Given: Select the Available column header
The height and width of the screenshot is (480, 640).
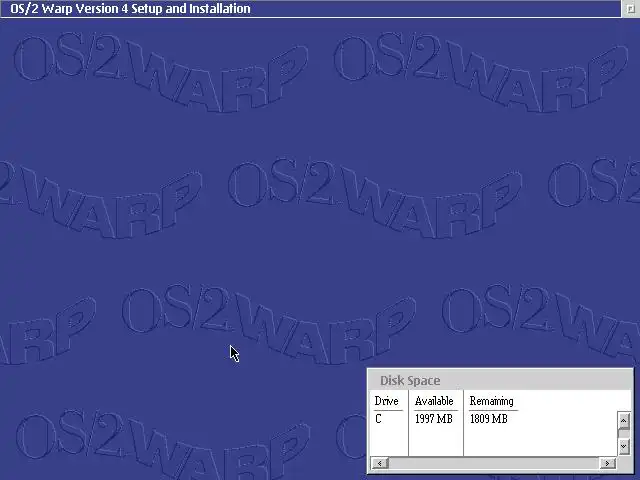Looking at the screenshot, I should [x=434, y=401].
